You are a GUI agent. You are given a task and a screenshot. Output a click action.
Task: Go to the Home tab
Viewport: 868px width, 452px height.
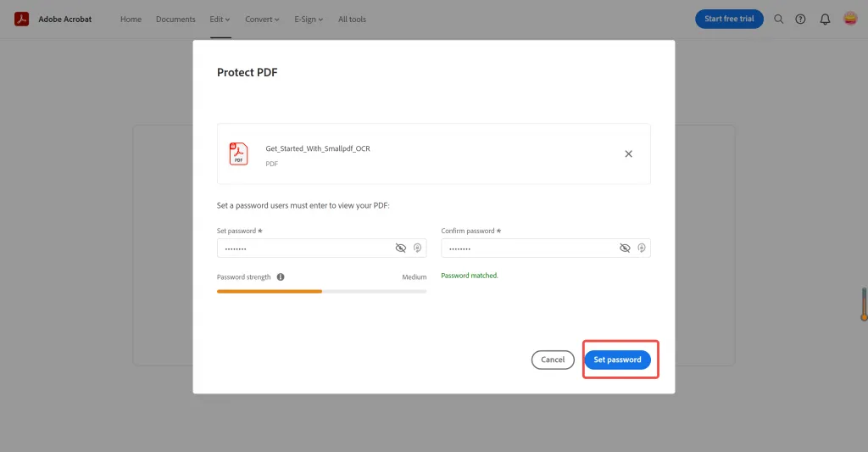131,19
